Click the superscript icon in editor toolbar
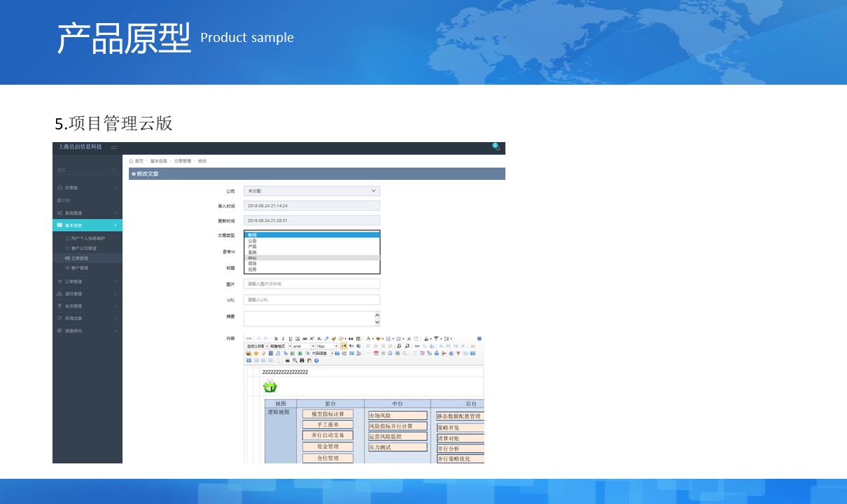Screen dimensions: 847x504 [x=311, y=339]
